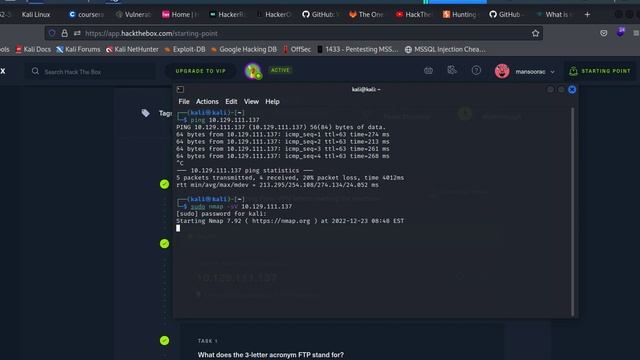The width and height of the screenshot is (640, 360).
Task: Click the shield tracking protection icon
Action: click(52, 33)
